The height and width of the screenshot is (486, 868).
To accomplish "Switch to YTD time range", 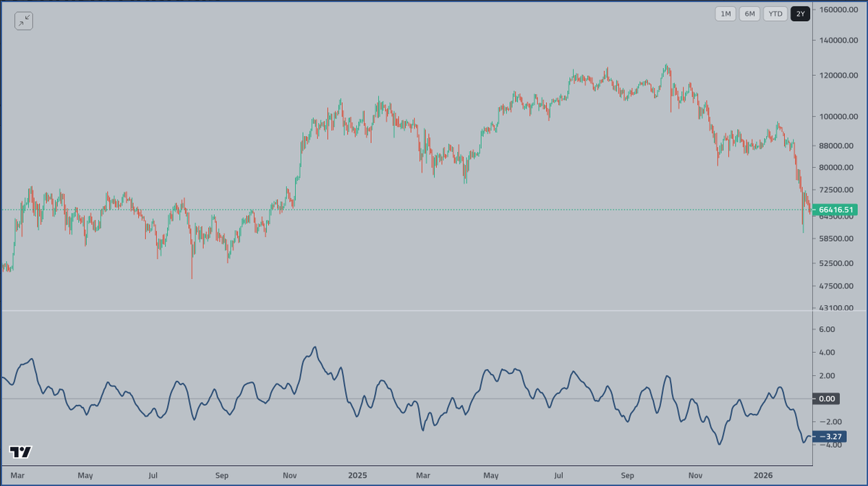I will click(775, 14).
